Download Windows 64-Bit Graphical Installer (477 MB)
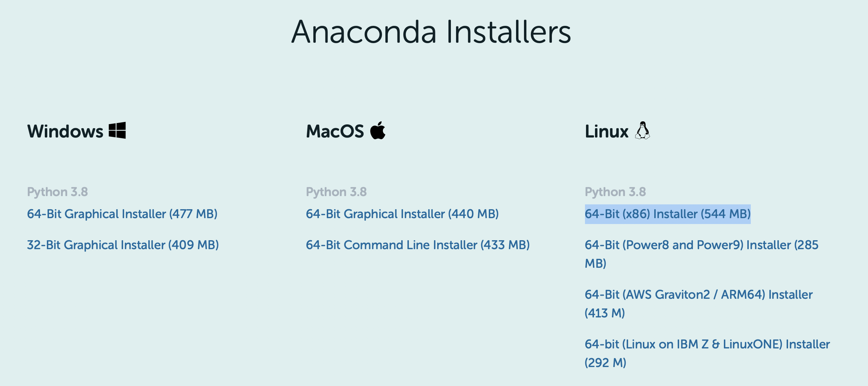The height and width of the screenshot is (386, 868). (x=122, y=214)
